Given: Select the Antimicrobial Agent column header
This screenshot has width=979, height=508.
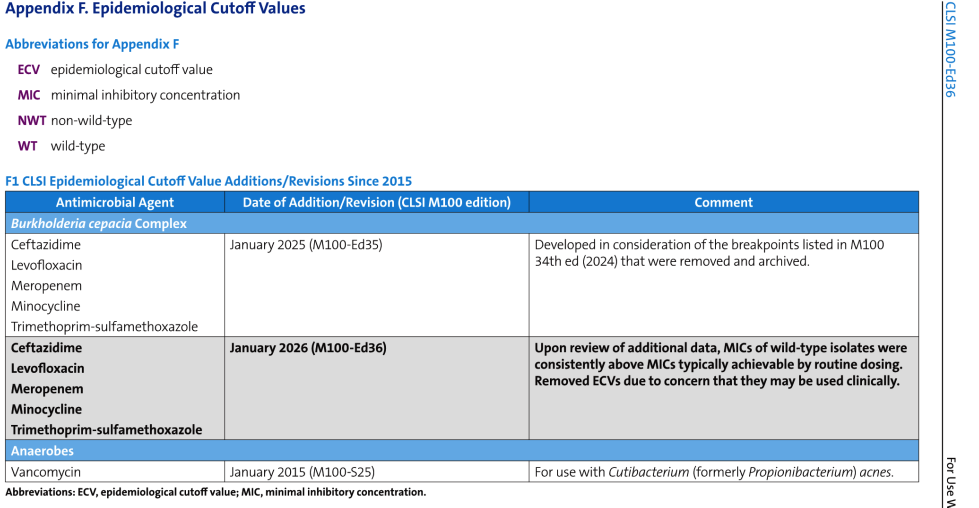Looking at the screenshot, I should [114, 202].
